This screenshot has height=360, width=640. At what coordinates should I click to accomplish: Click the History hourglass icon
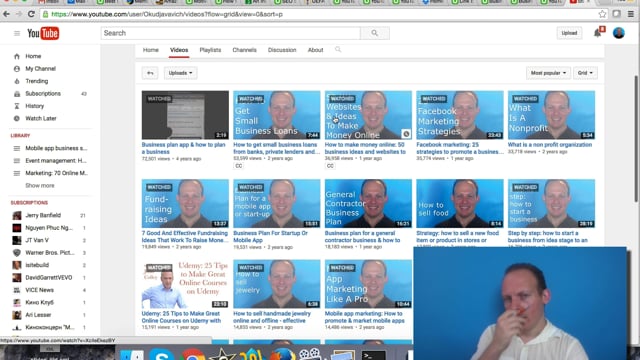coord(17,106)
